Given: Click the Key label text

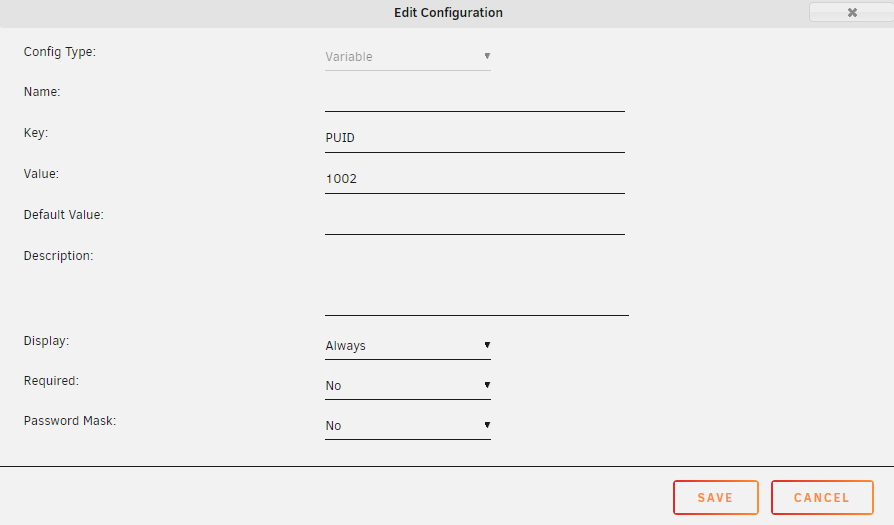Looking at the screenshot, I should [36, 133].
